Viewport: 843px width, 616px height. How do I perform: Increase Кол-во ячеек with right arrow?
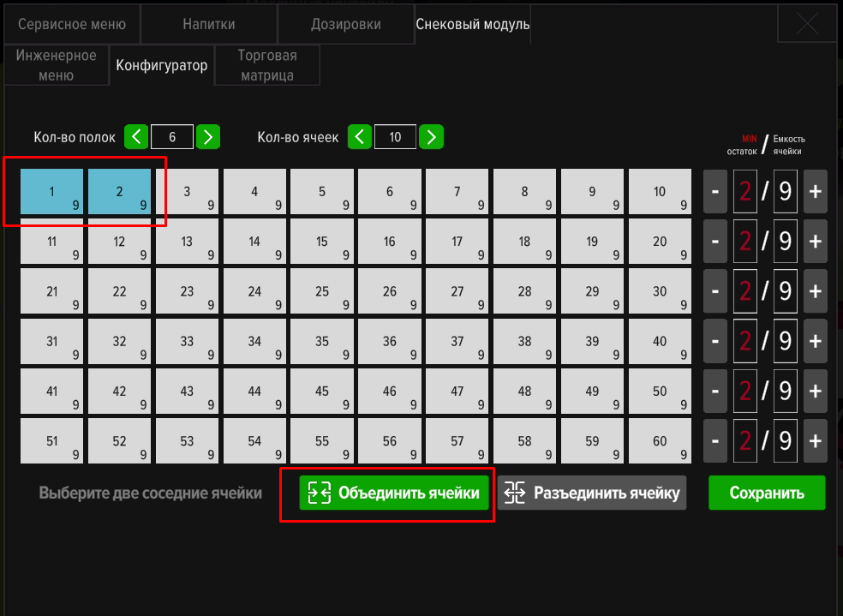pyautogui.click(x=432, y=136)
